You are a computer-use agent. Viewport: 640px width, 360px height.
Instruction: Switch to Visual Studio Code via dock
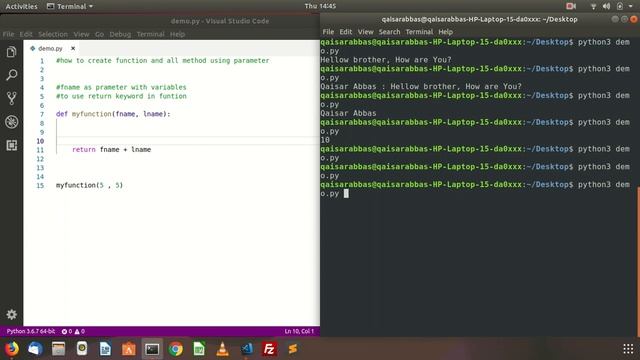click(x=246, y=349)
